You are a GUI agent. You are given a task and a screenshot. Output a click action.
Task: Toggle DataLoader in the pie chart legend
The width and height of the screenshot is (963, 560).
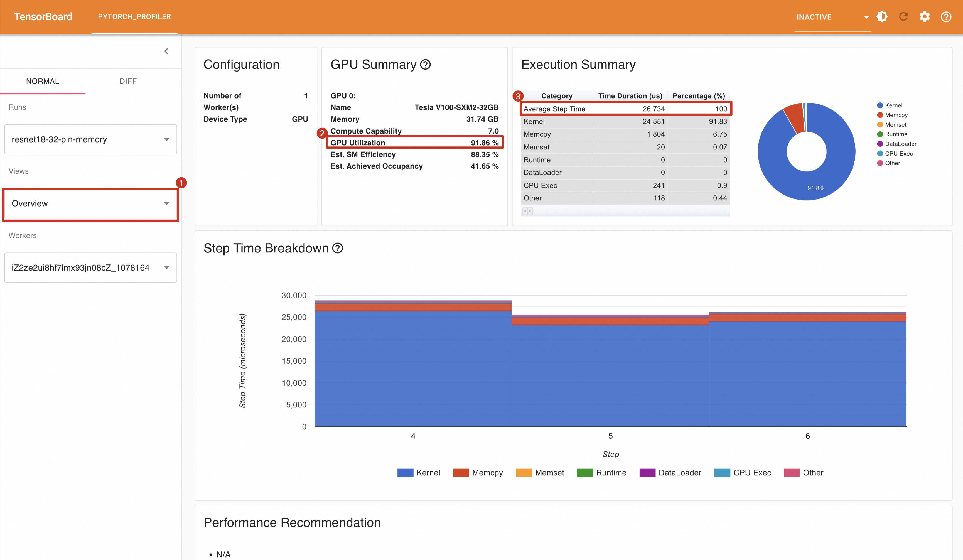pyautogui.click(x=896, y=144)
